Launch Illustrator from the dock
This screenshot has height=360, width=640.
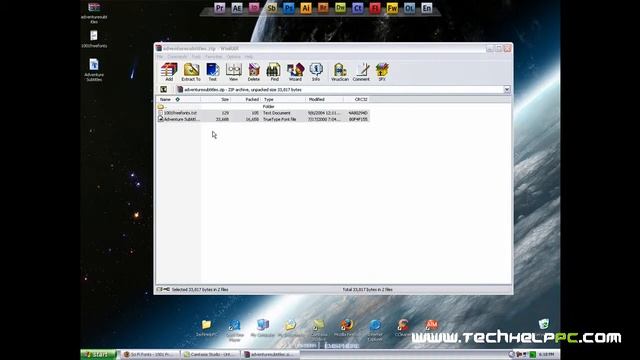pyautogui.click(x=306, y=8)
